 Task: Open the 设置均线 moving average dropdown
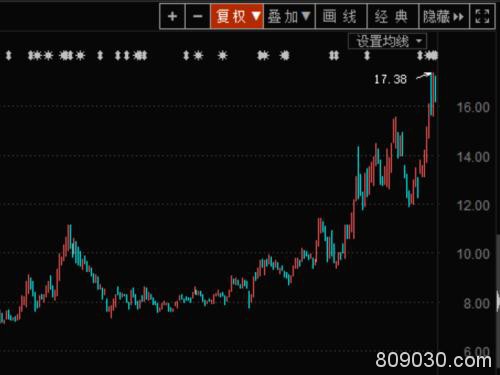coord(388,41)
